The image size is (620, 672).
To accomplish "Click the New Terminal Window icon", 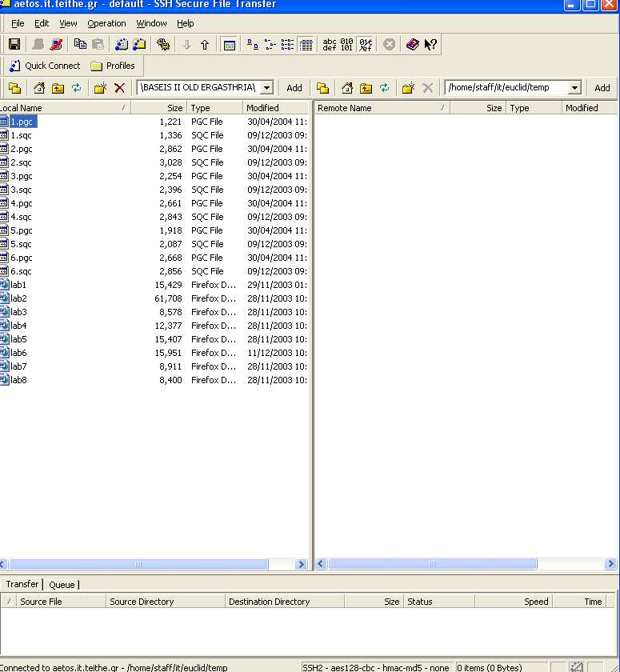I will click(x=122, y=45).
